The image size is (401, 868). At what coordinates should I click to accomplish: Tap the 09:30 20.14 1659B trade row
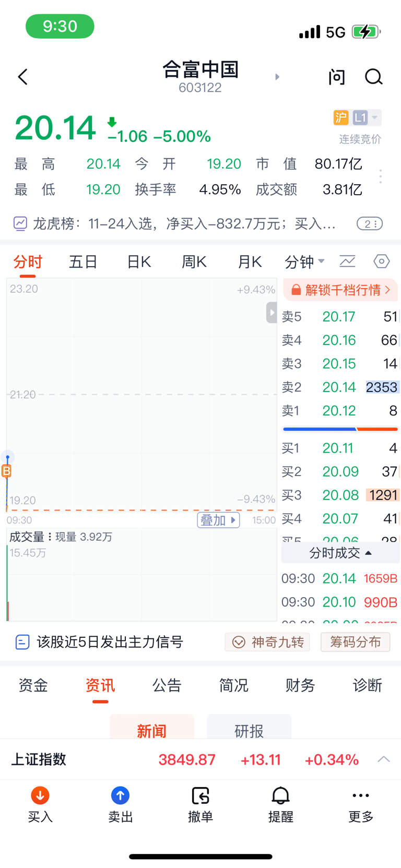[x=340, y=579]
